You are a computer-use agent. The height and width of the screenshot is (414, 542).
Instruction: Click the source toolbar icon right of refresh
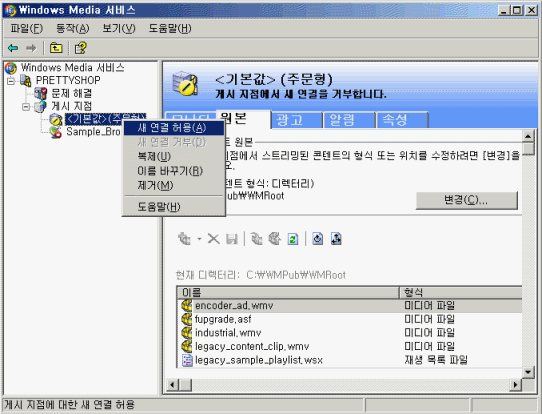click(x=318, y=239)
